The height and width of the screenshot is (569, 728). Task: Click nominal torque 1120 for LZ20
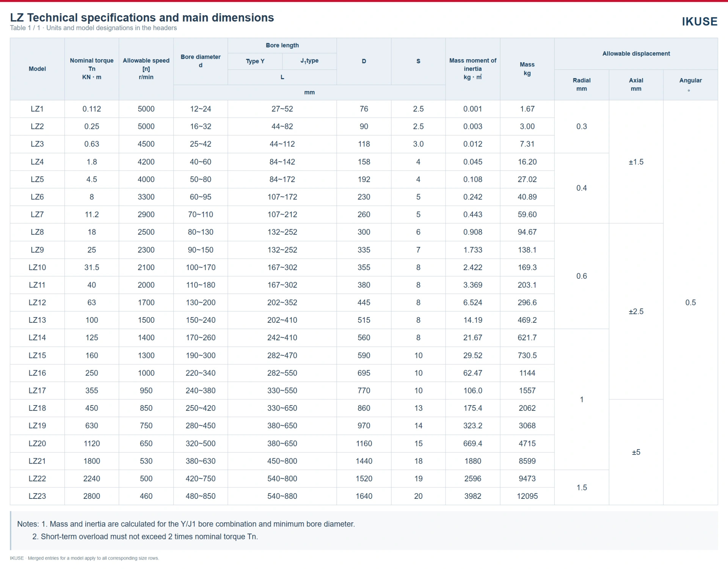pyautogui.click(x=92, y=443)
